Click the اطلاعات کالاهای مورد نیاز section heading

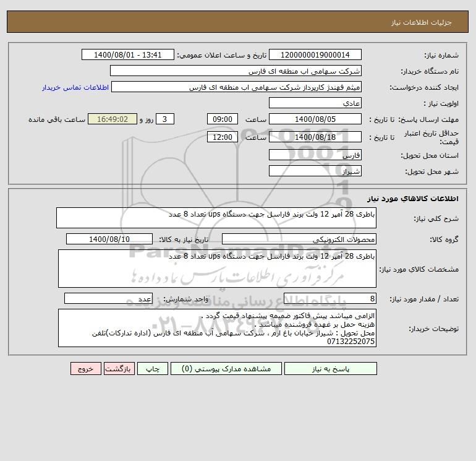click(413, 199)
